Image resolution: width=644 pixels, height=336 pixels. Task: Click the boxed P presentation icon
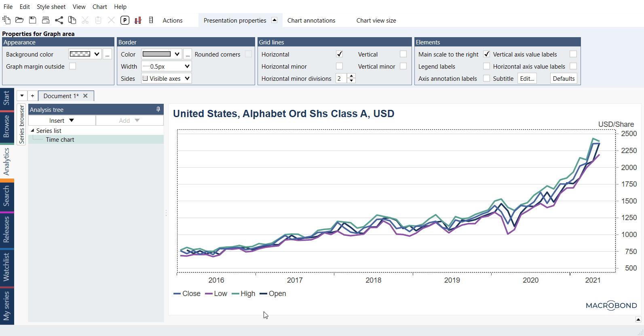click(125, 20)
